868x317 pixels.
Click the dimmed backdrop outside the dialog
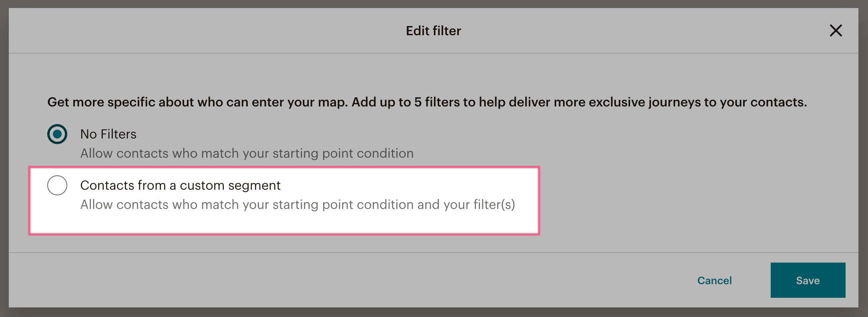click(x=4, y=160)
